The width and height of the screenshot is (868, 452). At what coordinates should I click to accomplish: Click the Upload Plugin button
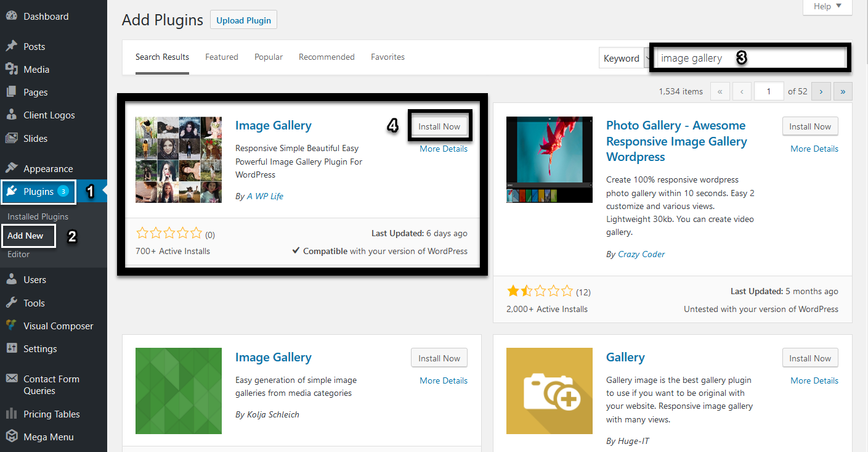tap(243, 20)
